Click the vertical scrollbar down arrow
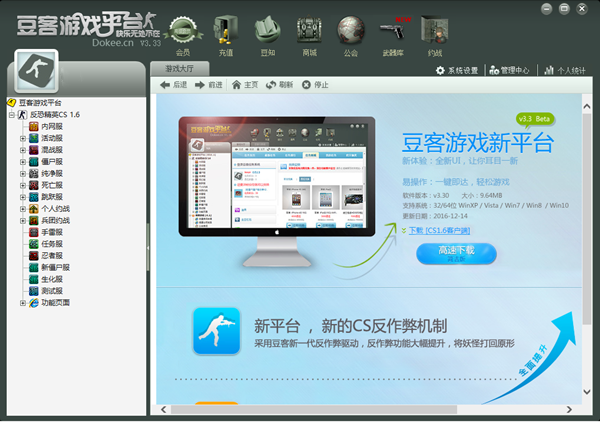 coord(587,391)
